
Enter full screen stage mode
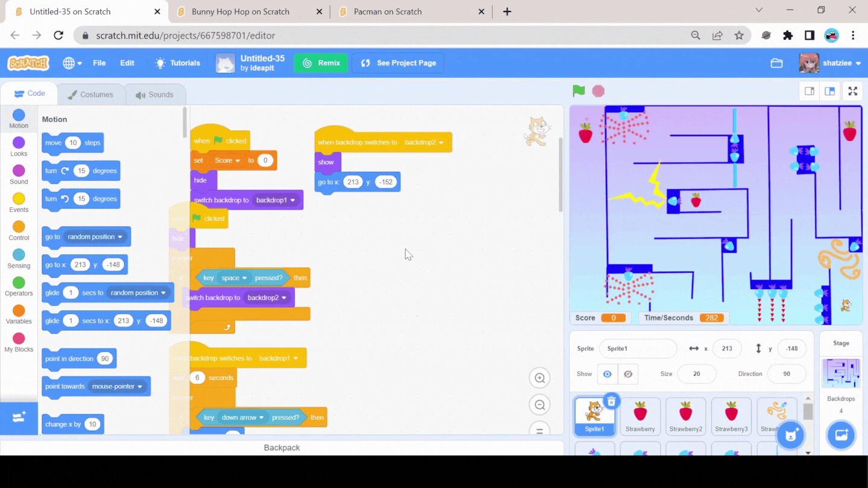(x=853, y=91)
